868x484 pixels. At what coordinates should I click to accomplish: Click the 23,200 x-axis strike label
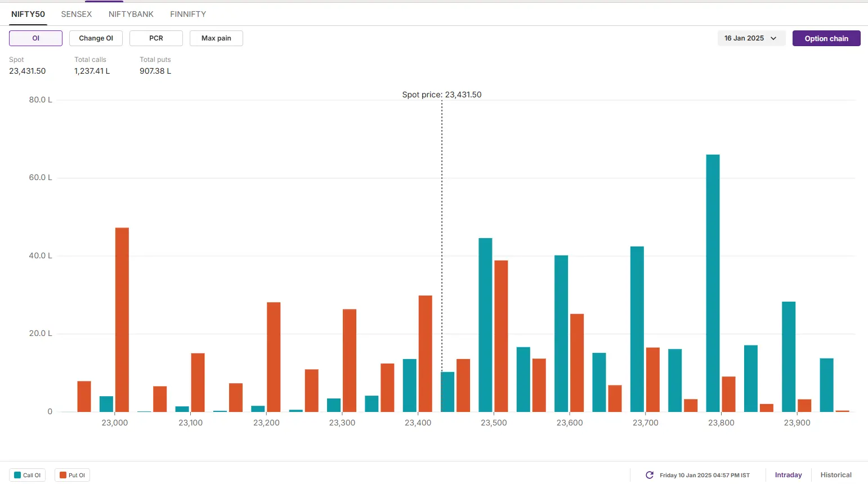coord(266,423)
